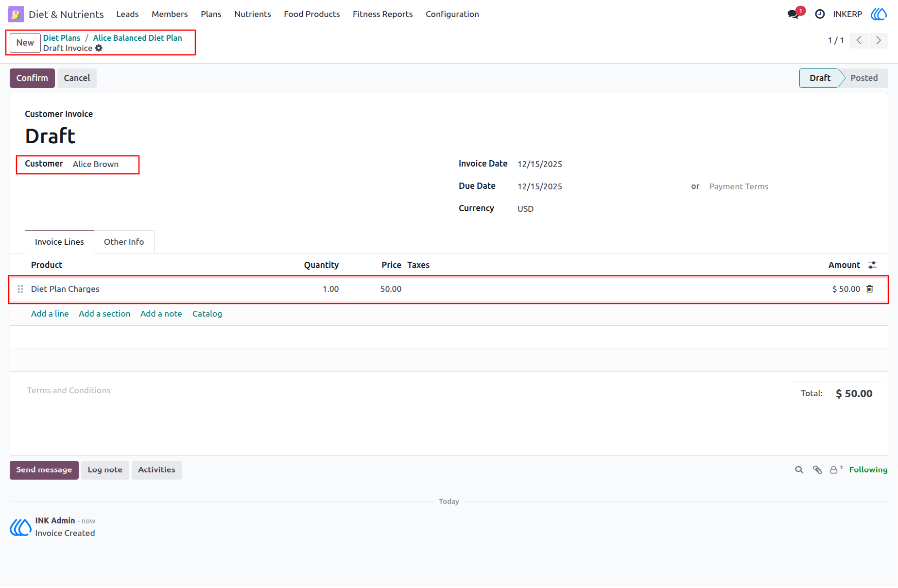The width and height of the screenshot is (898, 588).
Task: Go to the next record arrow
Action: pyautogui.click(x=879, y=40)
